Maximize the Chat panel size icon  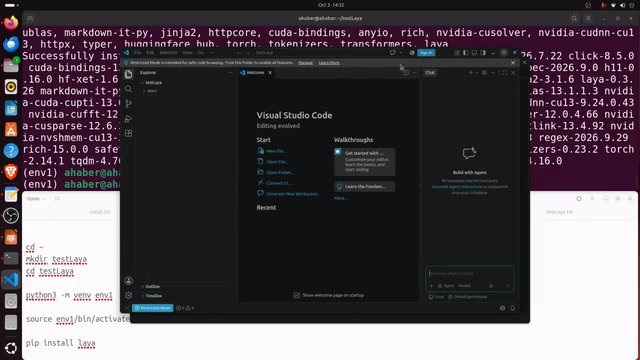click(x=504, y=73)
